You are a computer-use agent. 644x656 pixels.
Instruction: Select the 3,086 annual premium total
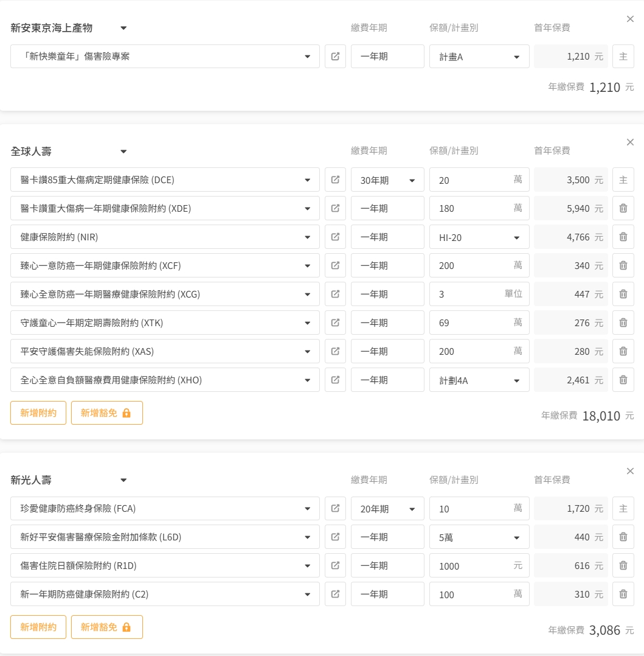(x=604, y=630)
